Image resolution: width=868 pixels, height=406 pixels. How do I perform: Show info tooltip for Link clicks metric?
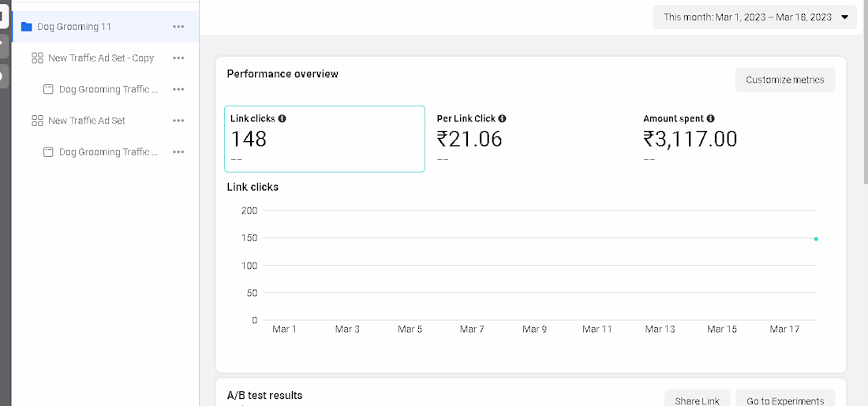[282, 118]
